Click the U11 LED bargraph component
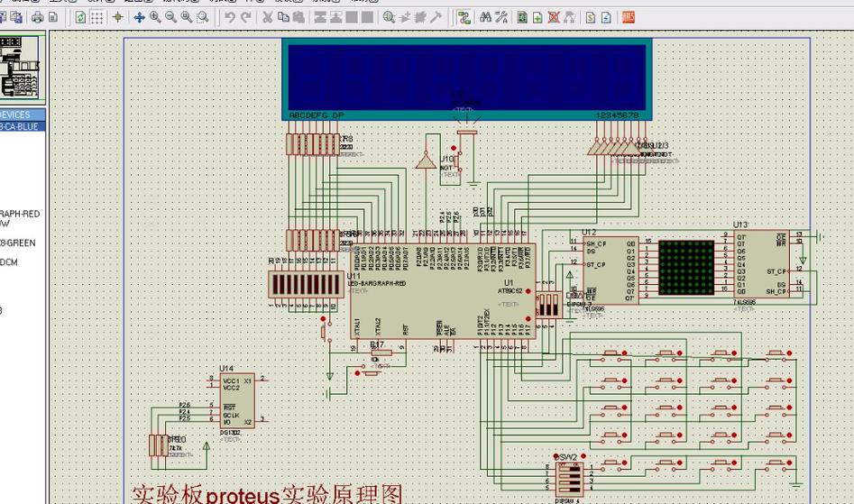 307,285
